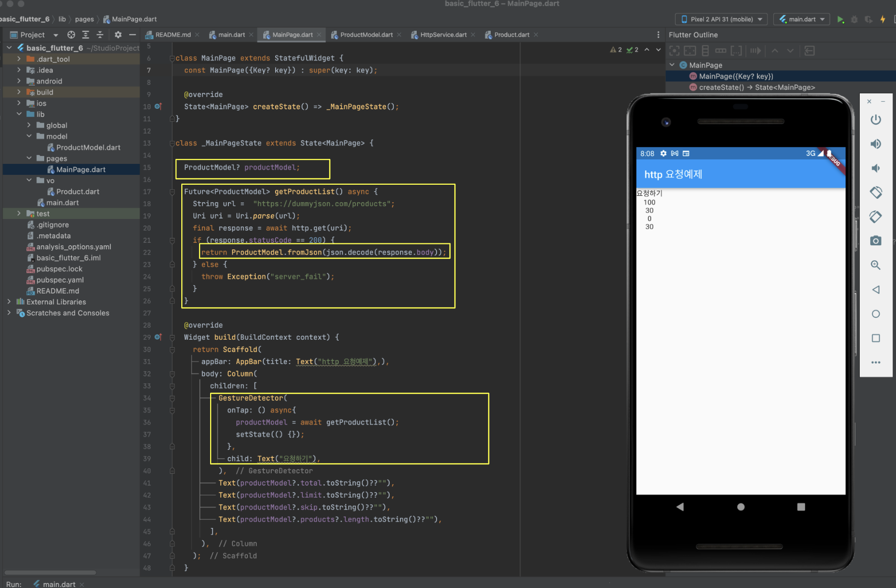This screenshot has width=896, height=588.
Task: Run the app with the green play button
Action: point(840,19)
